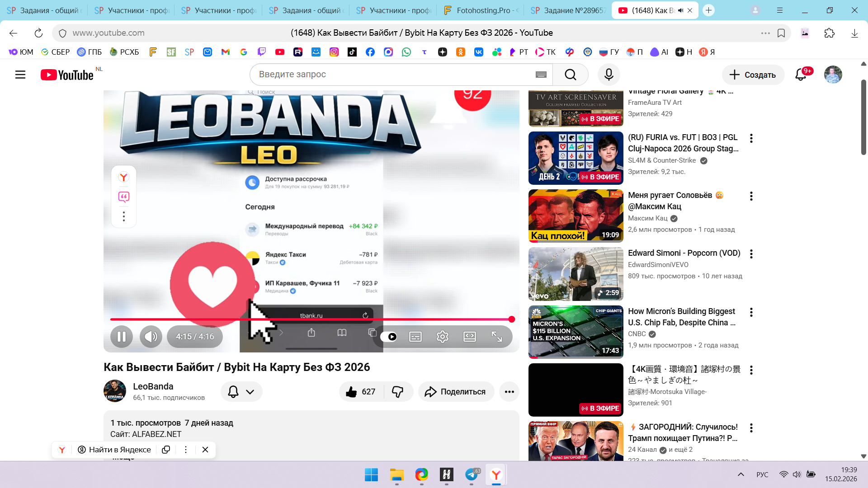Open more actions menu under the video
This screenshot has width=868, height=488.
[509, 392]
